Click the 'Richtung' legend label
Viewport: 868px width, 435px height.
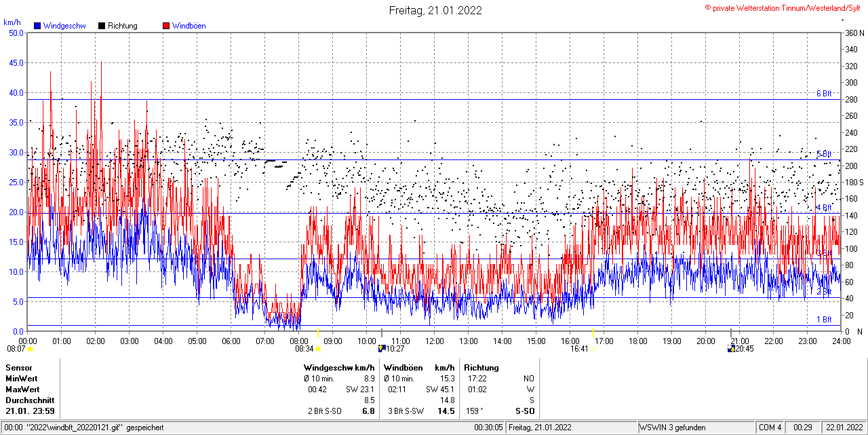pos(123,26)
